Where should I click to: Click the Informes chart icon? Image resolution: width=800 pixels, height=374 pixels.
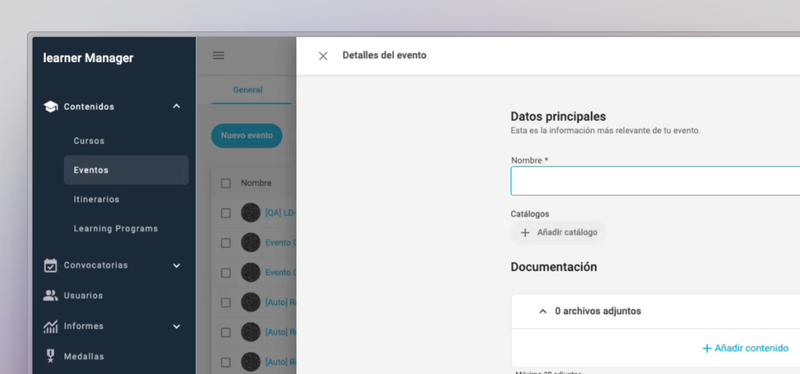[x=51, y=326]
